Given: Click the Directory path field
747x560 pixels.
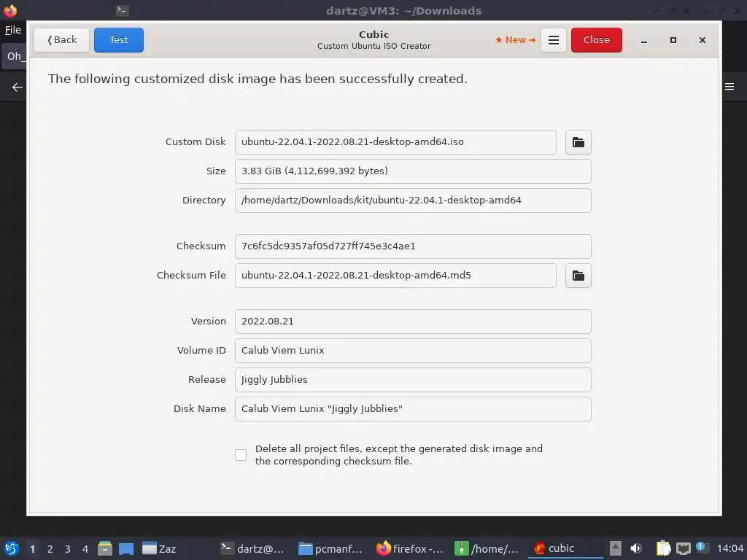Looking at the screenshot, I should [413, 201].
